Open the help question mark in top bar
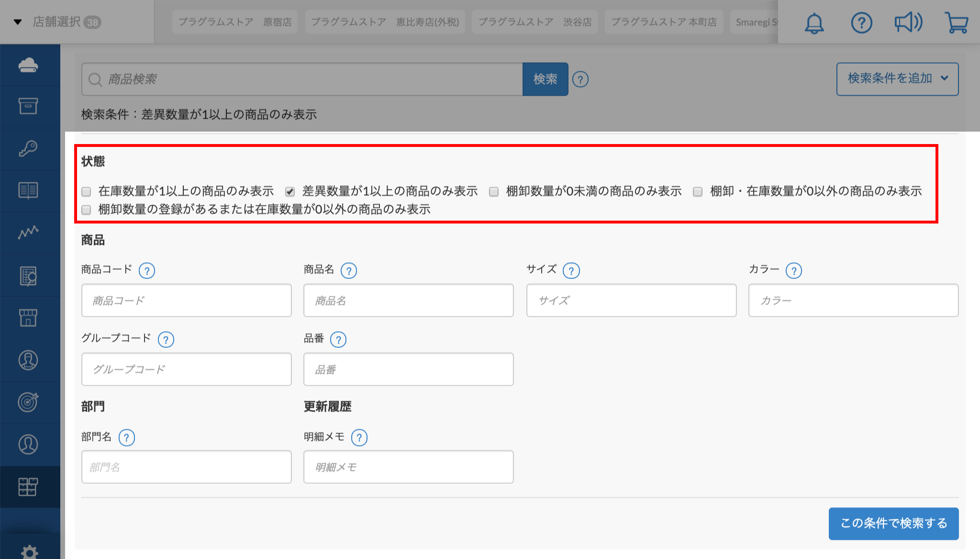980x559 pixels. coord(861,22)
